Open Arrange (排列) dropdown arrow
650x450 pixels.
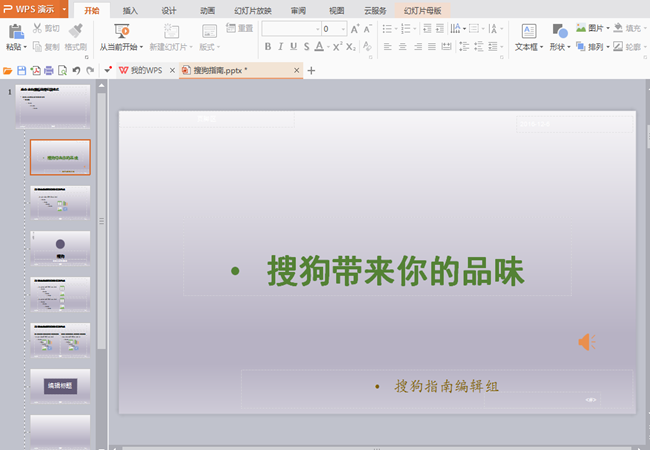click(608, 47)
